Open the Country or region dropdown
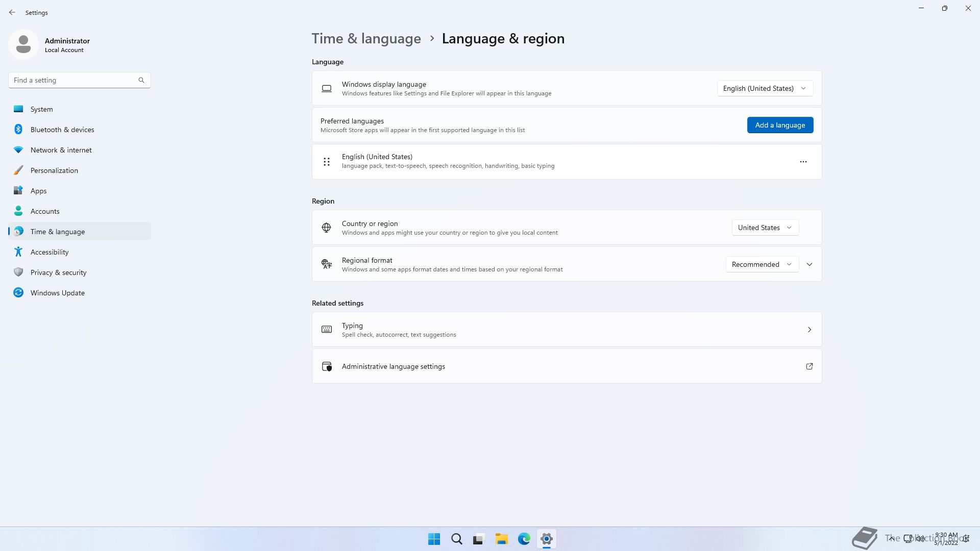This screenshot has width=980, height=551. pyautogui.click(x=765, y=228)
